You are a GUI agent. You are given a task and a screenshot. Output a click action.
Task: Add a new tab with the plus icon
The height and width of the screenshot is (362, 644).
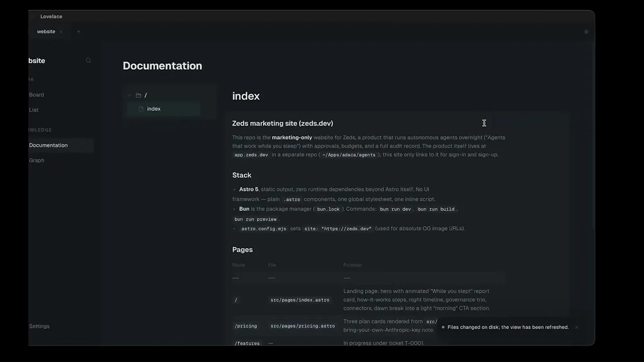coord(78,32)
